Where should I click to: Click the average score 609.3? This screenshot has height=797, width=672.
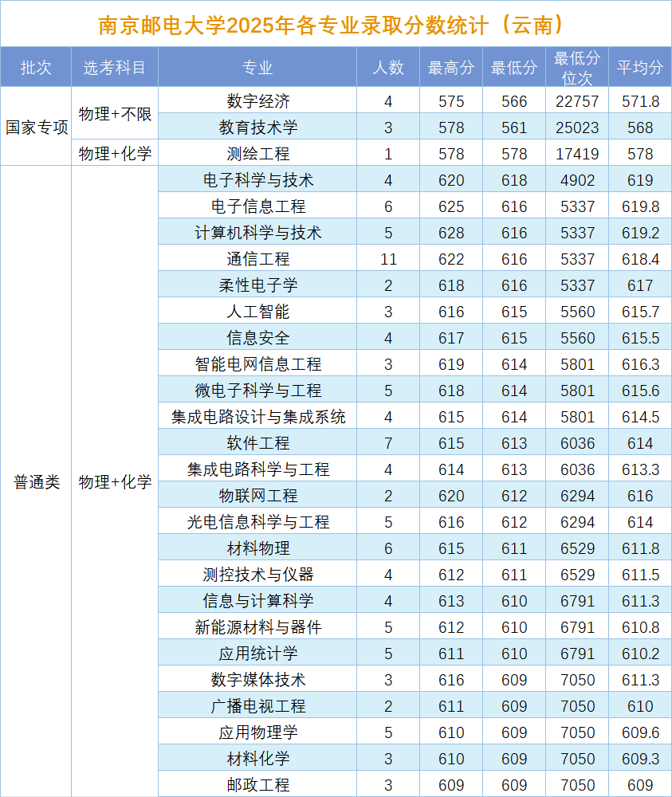[x=640, y=759]
